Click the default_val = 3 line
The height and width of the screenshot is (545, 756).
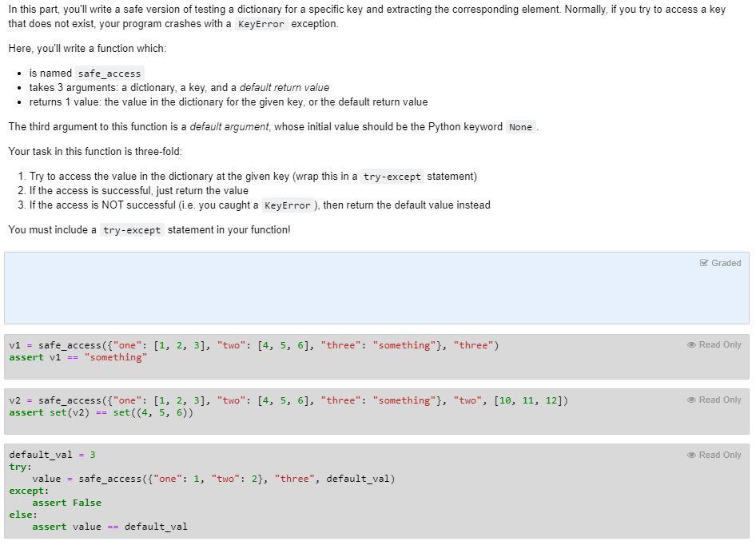coord(48,454)
